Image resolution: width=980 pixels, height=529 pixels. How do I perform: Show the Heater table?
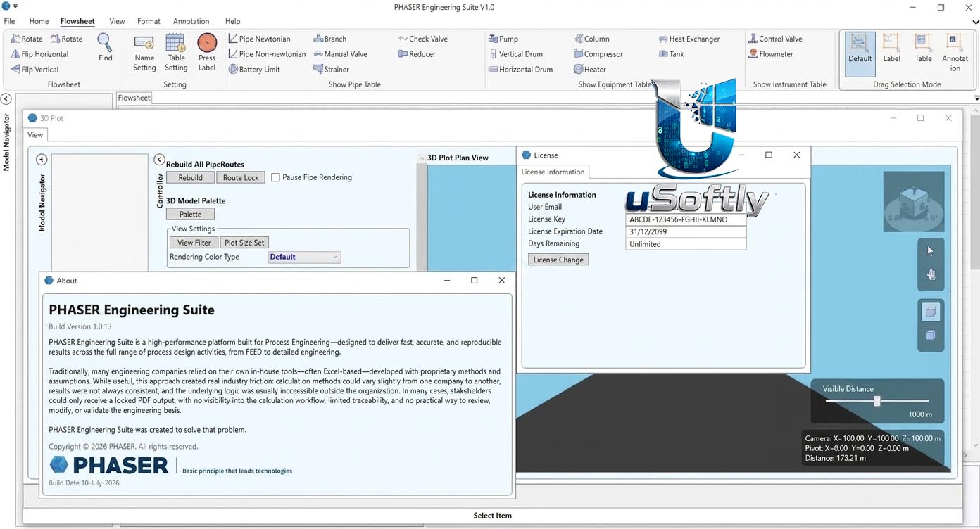click(x=590, y=70)
